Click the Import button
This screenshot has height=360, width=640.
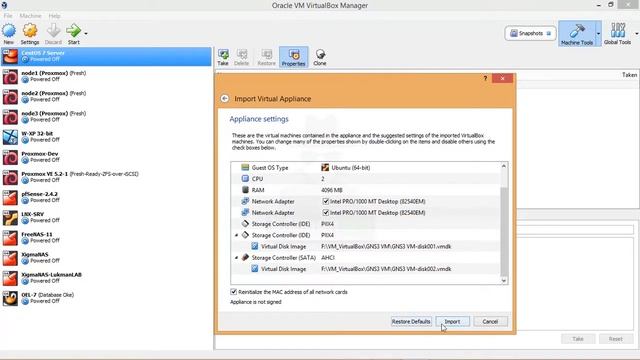pos(452,322)
